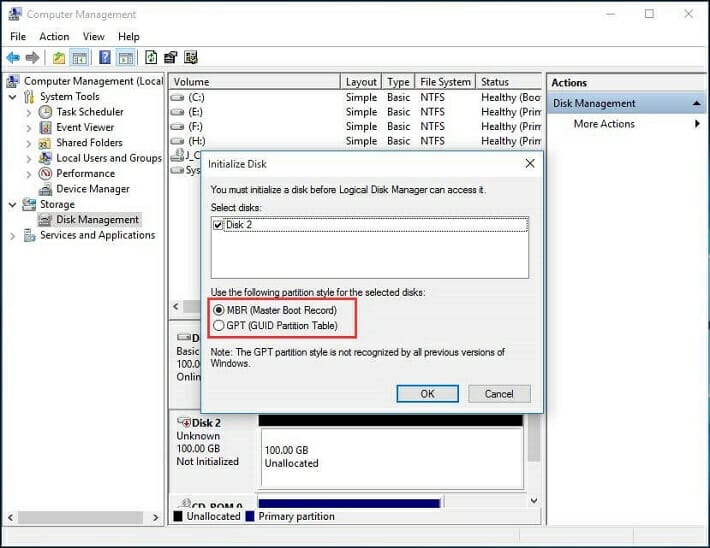
Task: Click Cancel in Initialize Disk dialog
Action: (499, 394)
